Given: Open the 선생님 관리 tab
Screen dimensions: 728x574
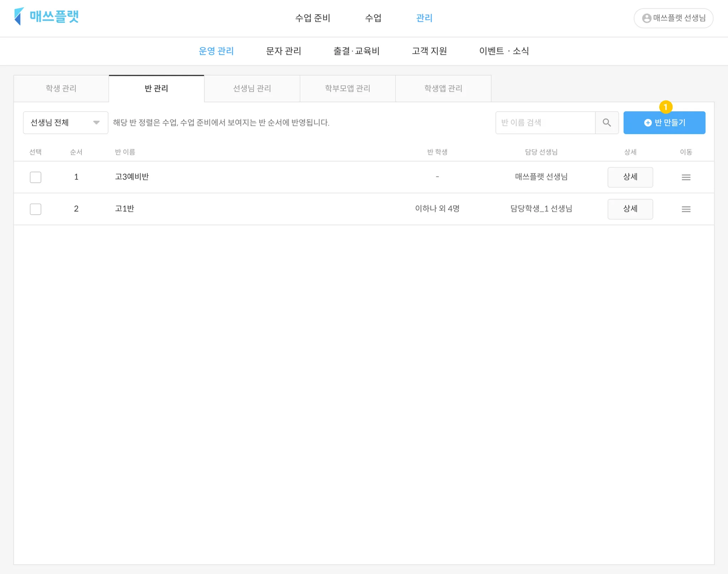Looking at the screenshot, I should pos(252,88).
